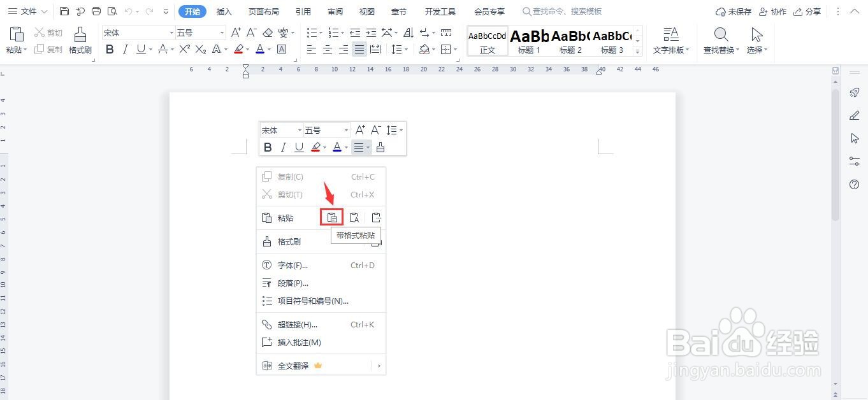Apply ribbon font color A
This screenshot has width=868, height=400.
[x=260, y=49]
